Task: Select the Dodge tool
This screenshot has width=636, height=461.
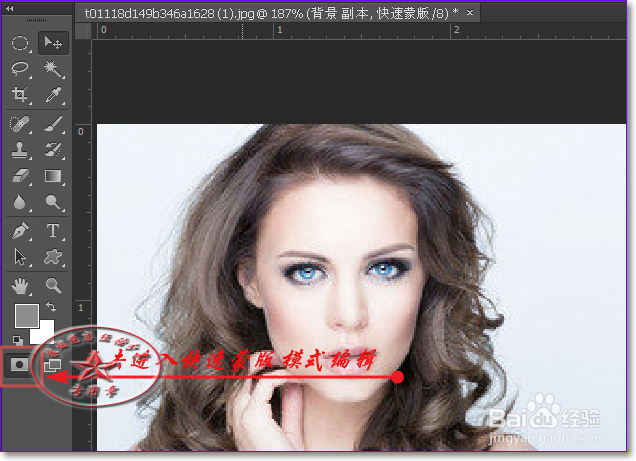Action: pyautogui.click(x=53, y=202)
